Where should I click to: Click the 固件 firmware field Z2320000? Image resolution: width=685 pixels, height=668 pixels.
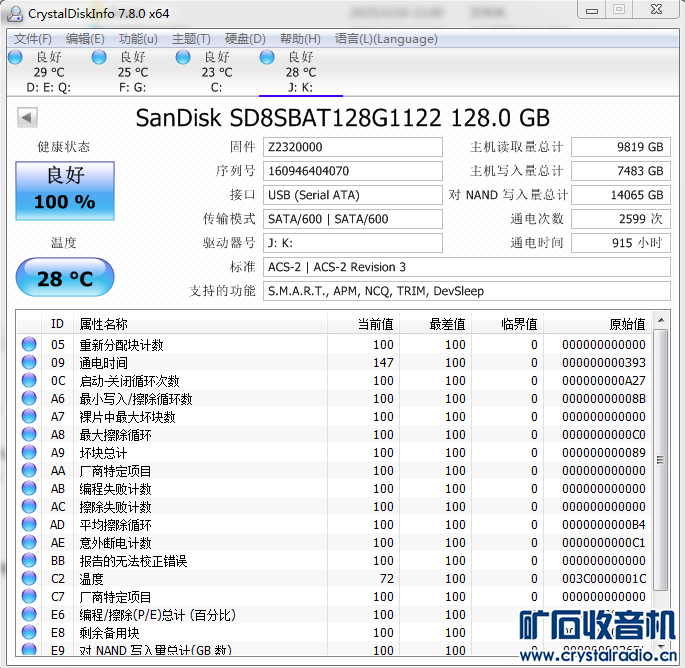coord(352,147)
